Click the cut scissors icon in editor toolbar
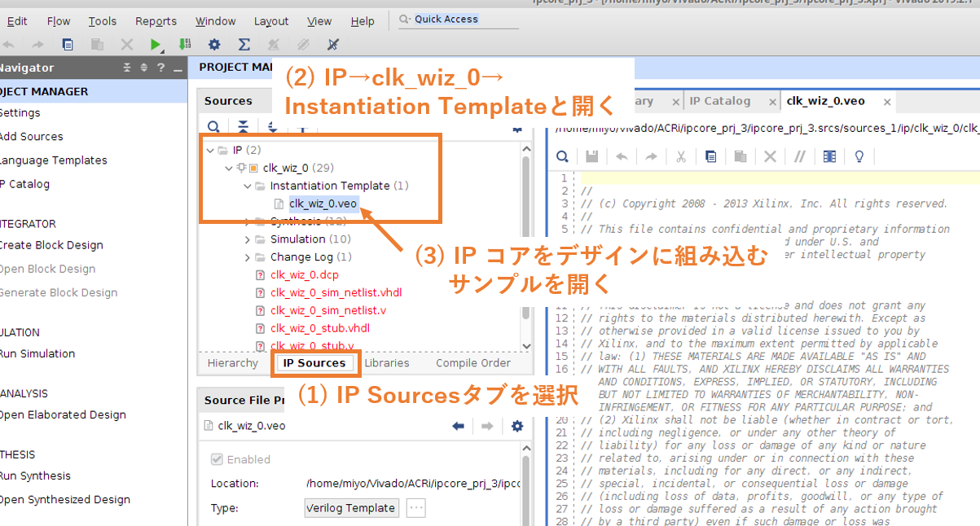The height and width of the screenshot is (526, 980). point(681,156)
